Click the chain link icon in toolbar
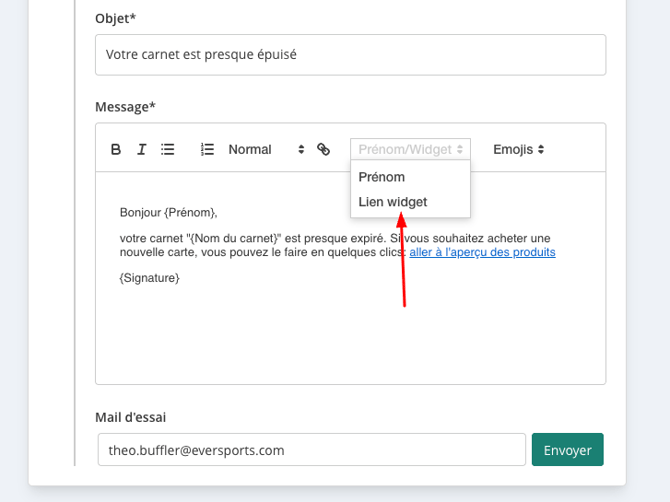Viewport: 670px width, 502px height. 323,150
